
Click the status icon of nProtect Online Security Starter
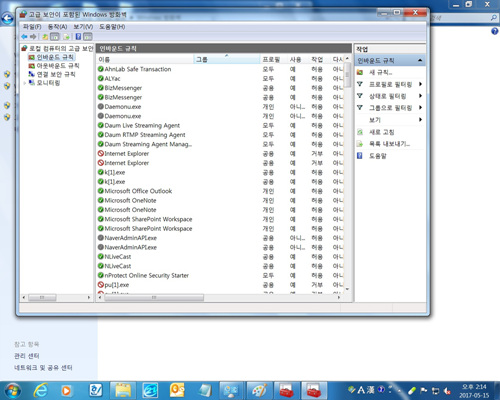[101, 275]
